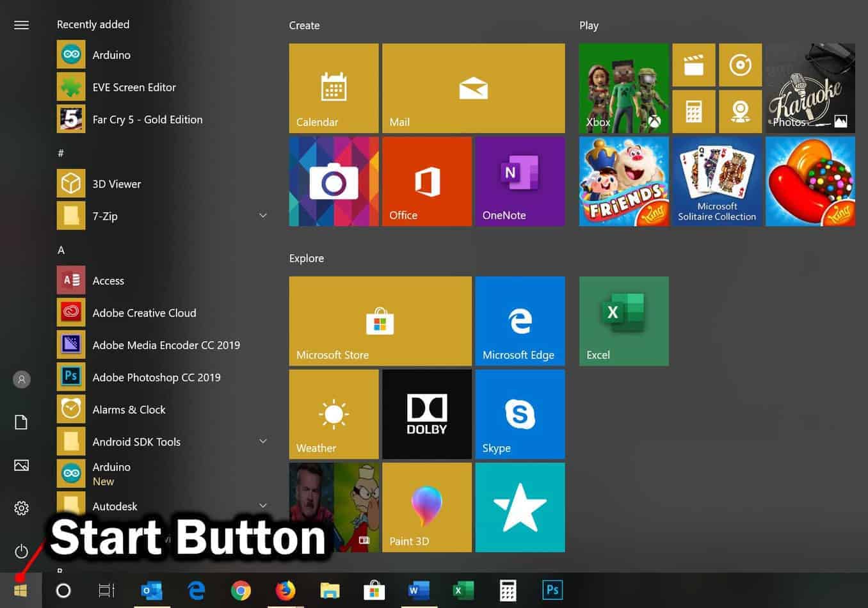Open the Dolby tile
This screenshot has width=868, height=608.
(426, 414)
